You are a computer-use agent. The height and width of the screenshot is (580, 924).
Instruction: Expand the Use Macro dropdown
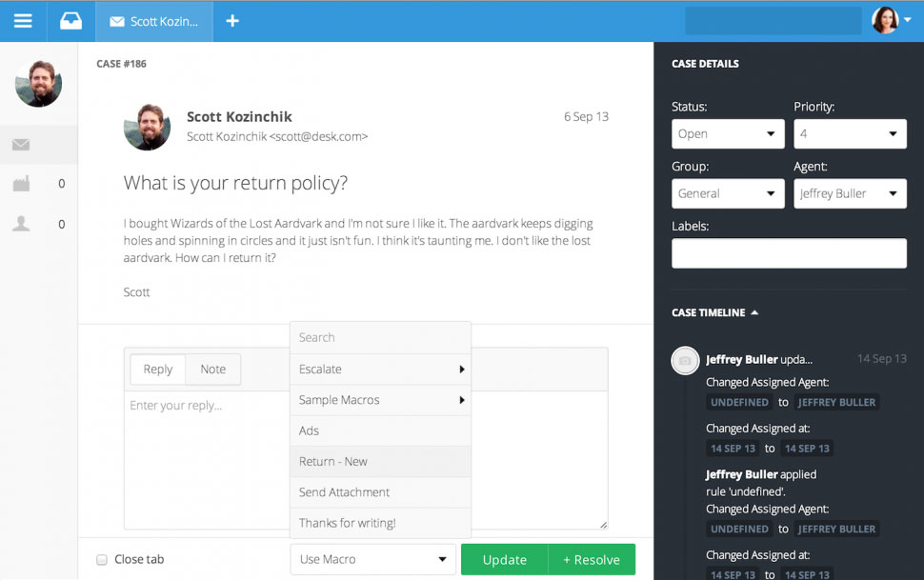[373, 559]
